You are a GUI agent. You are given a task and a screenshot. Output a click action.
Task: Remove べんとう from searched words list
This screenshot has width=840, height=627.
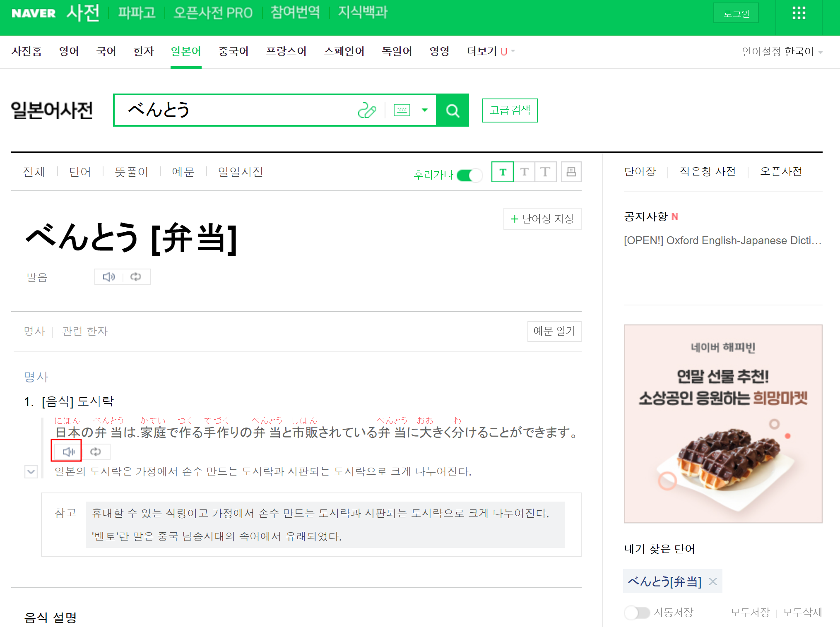tap(713, 581)
